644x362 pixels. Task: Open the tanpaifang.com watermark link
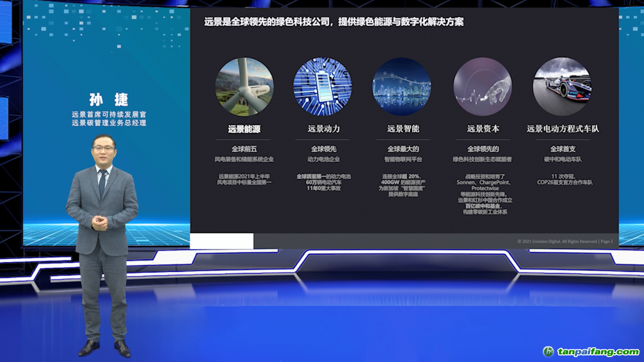point(598,352)
